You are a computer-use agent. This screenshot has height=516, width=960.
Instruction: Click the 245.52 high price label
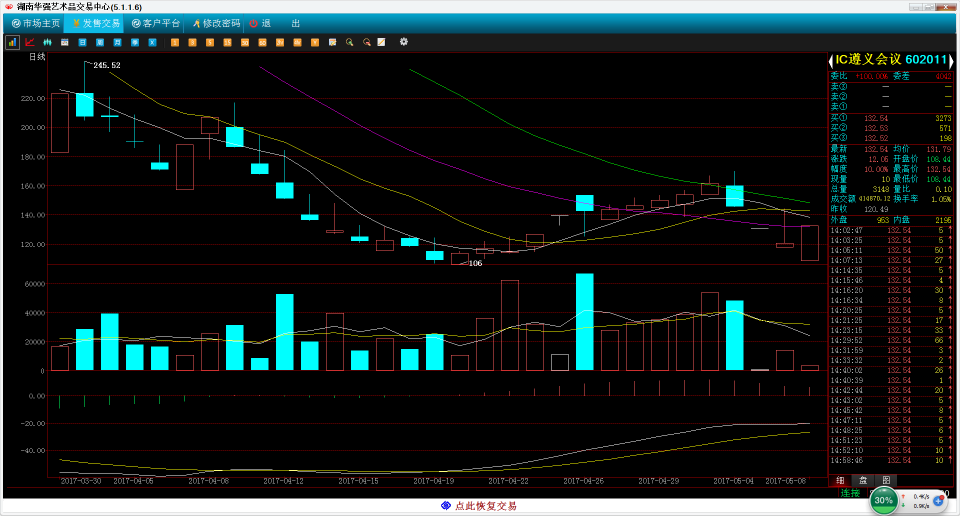(107, 65)
